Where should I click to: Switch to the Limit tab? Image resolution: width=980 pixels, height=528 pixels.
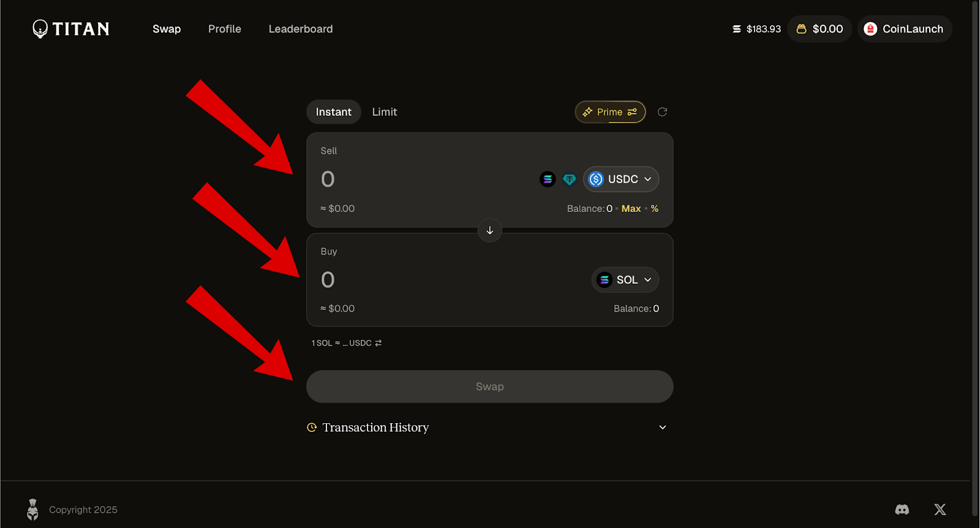pos(384,111)
